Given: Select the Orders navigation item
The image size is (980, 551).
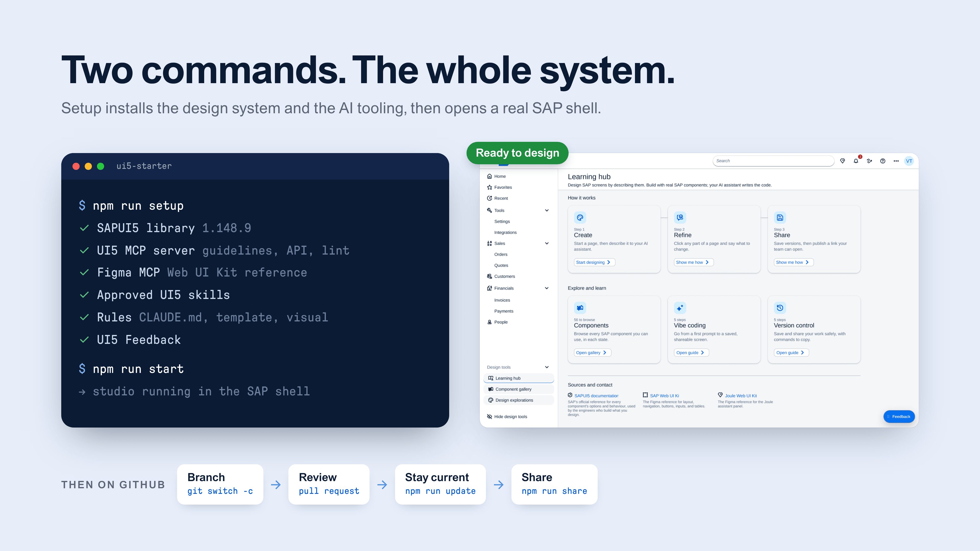Looking at the screenshot, I should pos(501,254).
